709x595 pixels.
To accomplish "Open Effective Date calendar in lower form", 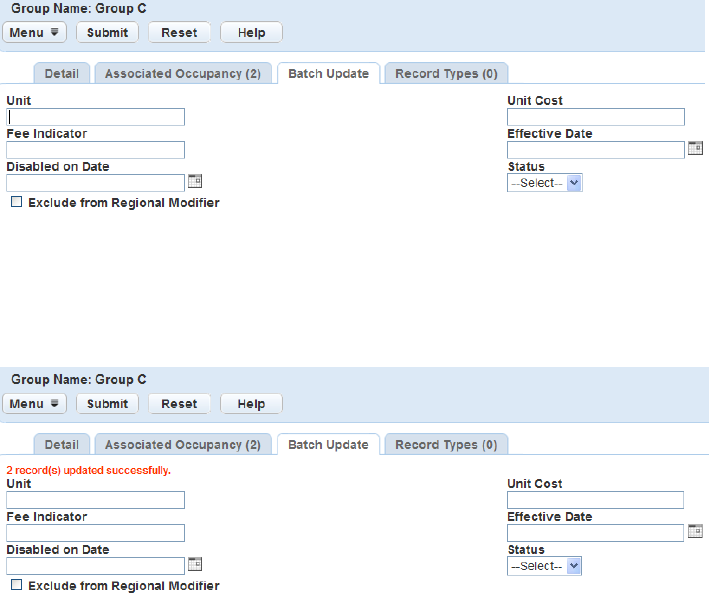I will [695, 531].
